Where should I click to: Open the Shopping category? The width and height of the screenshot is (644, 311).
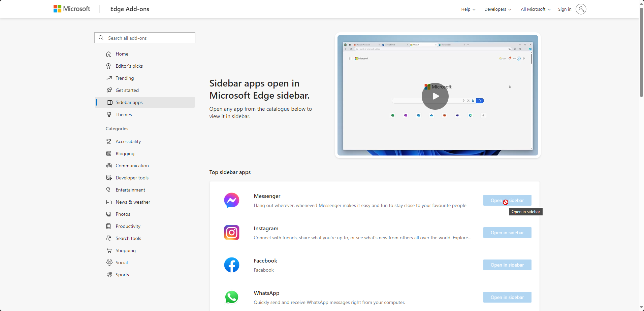point(145,250)
